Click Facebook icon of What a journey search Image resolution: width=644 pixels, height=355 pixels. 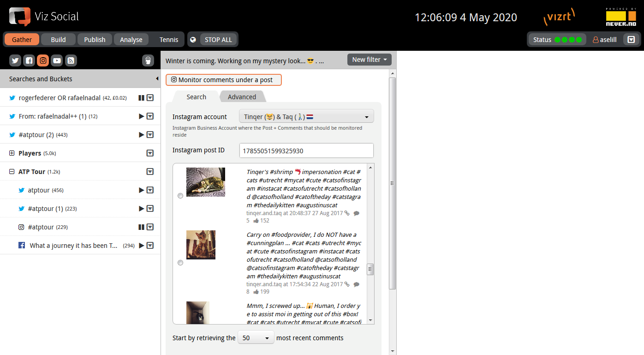(x=22, y=246)
